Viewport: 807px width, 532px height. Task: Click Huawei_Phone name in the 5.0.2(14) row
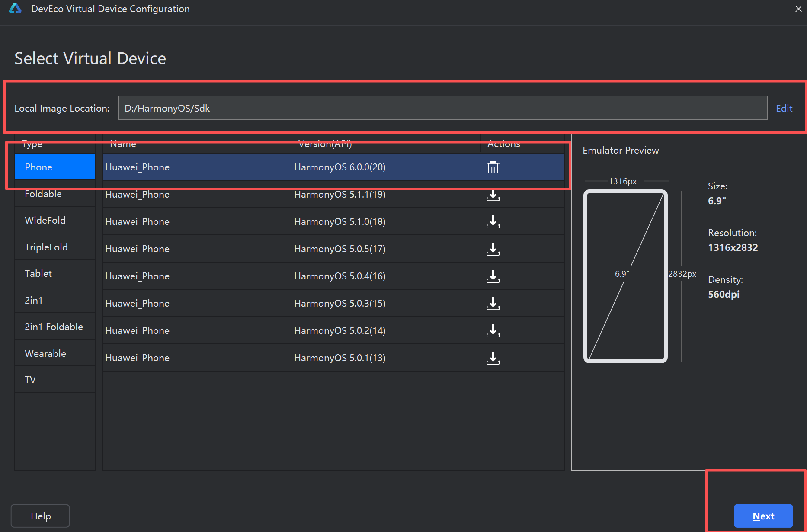pos(137,330)
